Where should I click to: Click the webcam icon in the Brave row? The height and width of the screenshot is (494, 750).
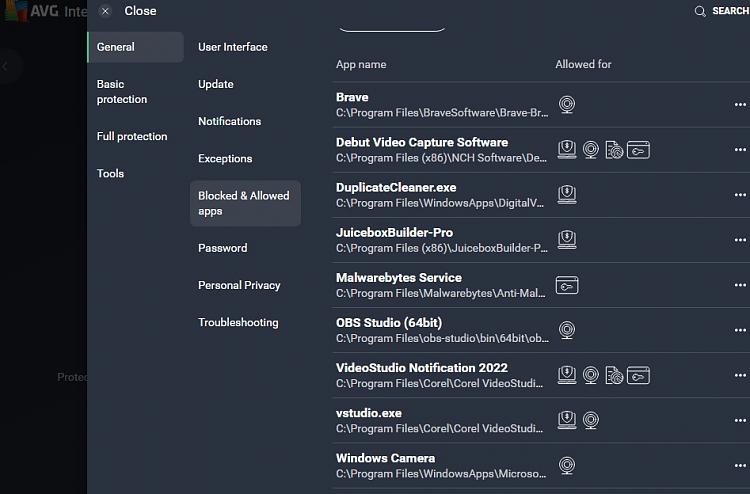coord(567,105)
